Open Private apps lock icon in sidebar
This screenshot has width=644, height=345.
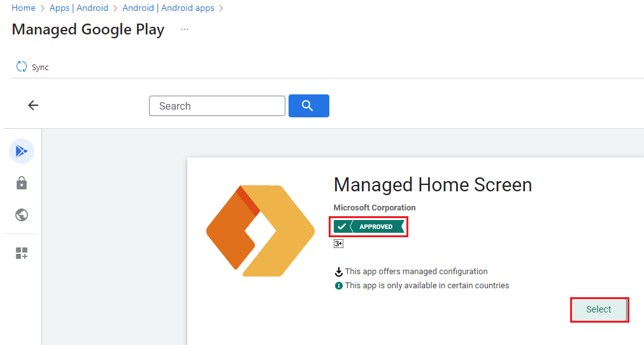coord(22,184)
